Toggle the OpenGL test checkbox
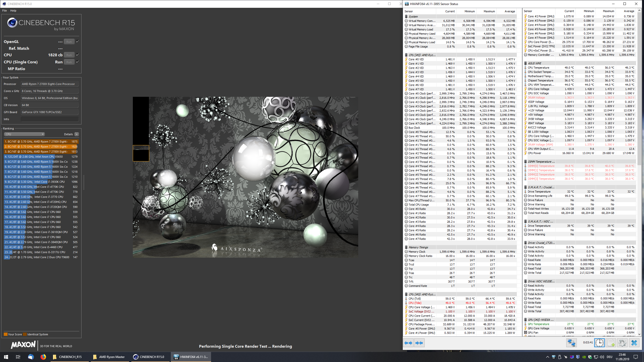Image resolution: width=644 pixels, height=362 pixels. coord(77,41)
